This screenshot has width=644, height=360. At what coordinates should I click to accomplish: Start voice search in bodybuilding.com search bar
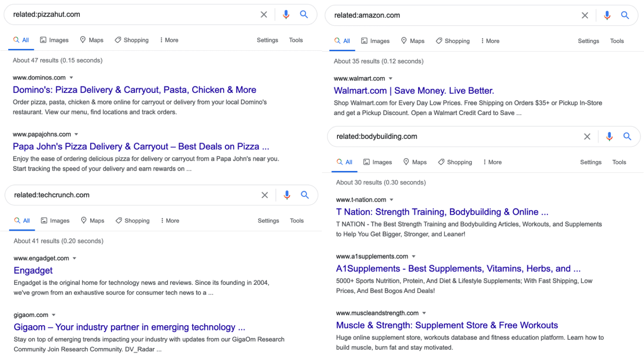[609, 137]
